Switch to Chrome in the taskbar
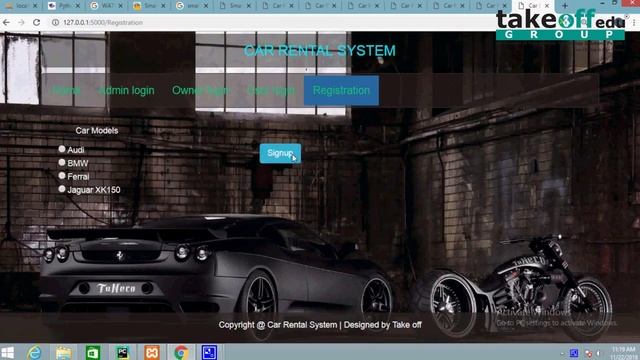 click(181, 352)
